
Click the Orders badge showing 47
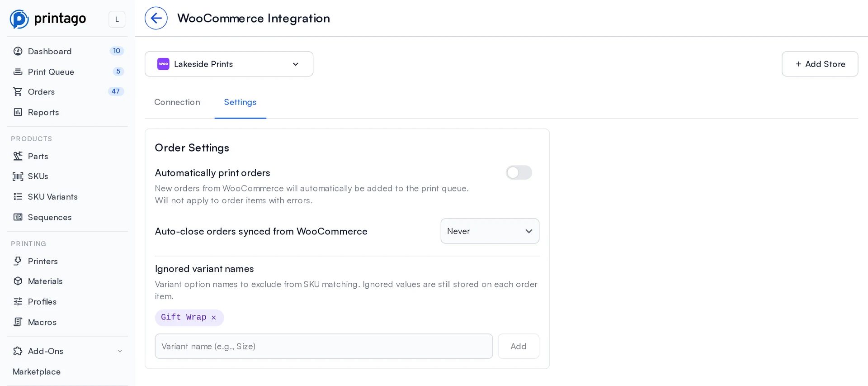click(116, 91)
